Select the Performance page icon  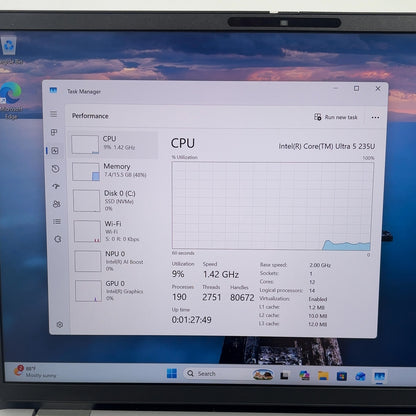(x=55, y=151)
